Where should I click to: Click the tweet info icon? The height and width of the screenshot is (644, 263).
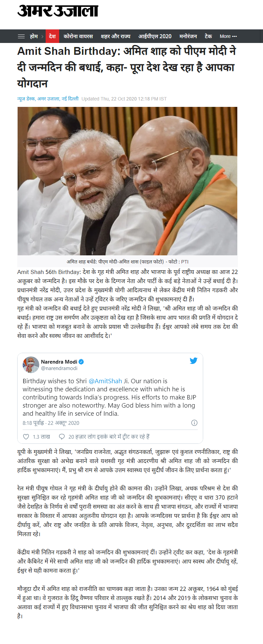194,423
